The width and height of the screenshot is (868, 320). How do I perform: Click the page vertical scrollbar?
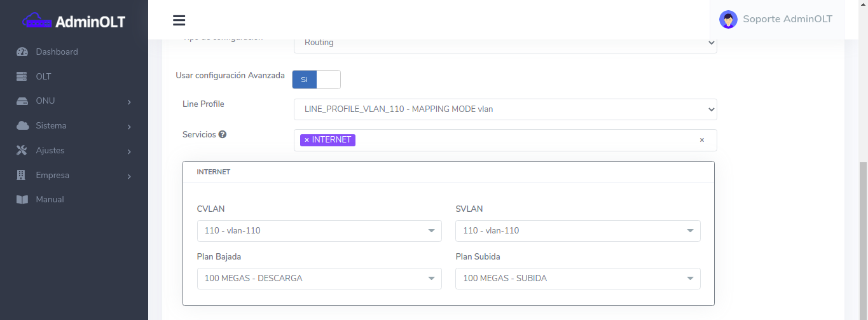pos(863,235)
